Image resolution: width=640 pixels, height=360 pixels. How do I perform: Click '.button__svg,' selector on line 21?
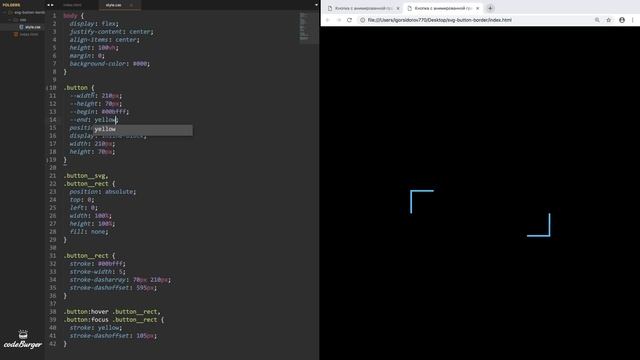point(86,176)
